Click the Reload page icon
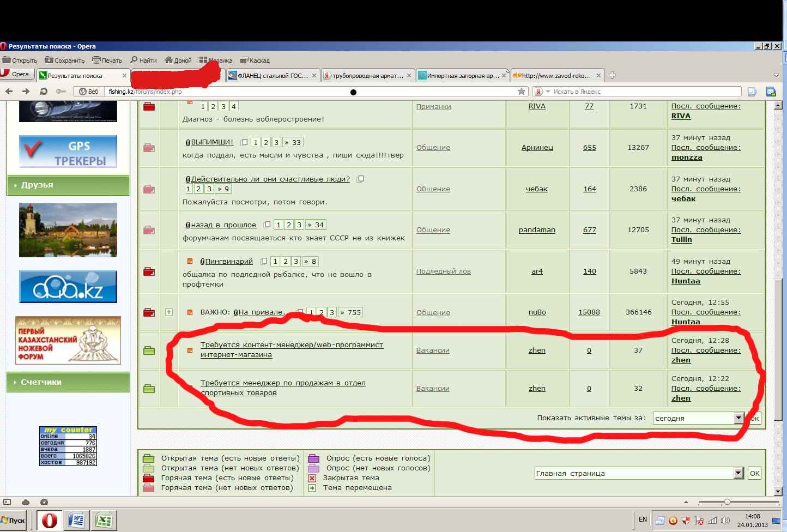The image size is (787, 532). tap(44, 92)
